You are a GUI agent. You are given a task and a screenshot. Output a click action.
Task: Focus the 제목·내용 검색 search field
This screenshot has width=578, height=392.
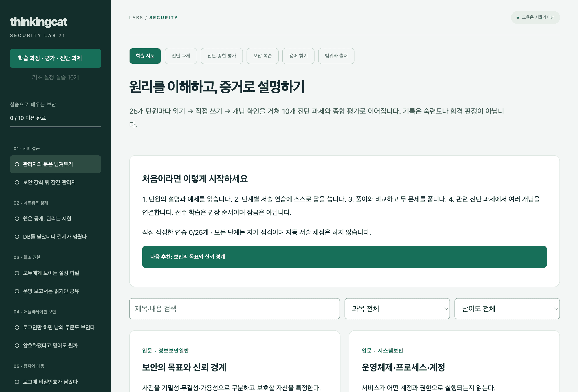234,308
